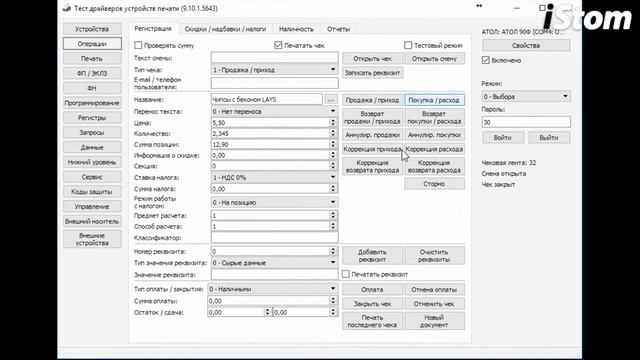Open the Данные section
This screenshot has width=640, height=360.
click(92, 147)
